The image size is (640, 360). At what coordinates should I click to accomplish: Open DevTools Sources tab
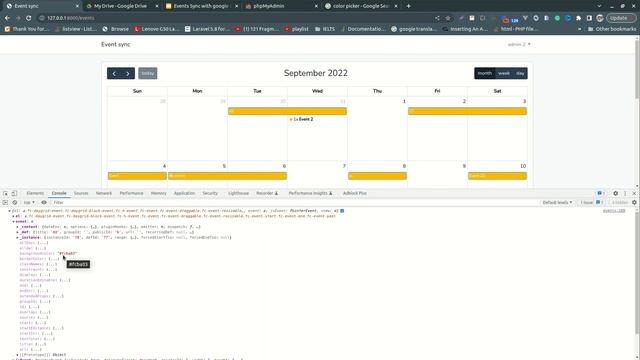click(81, 193)
